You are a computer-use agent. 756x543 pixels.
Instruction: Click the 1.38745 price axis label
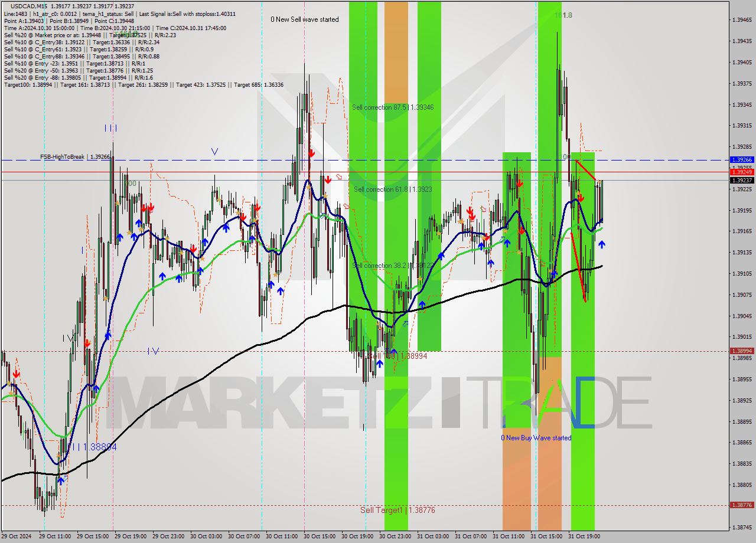pyautogui.click(x=742, y=527)
